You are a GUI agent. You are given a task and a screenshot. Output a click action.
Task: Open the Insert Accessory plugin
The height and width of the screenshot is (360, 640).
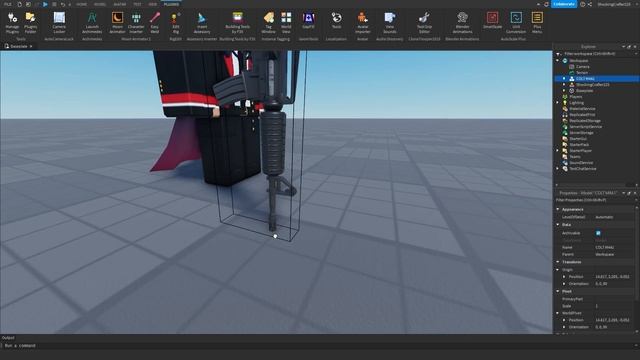click(x=202, y=23)
